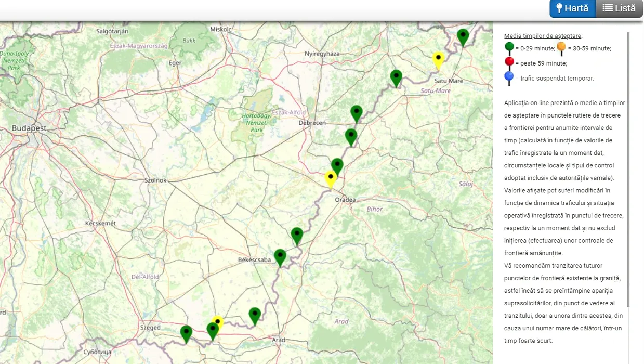Image resolution: width=644 pixels, height=364 pixels.
Task: Open the green pin beside the Békéscsaba label
Action: coord(280,258)
